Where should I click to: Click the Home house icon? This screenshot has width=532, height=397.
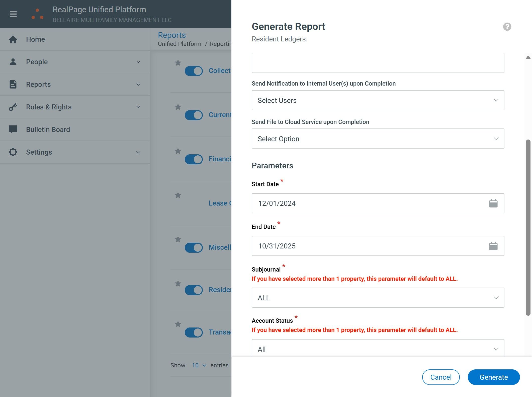pos(13,39)
